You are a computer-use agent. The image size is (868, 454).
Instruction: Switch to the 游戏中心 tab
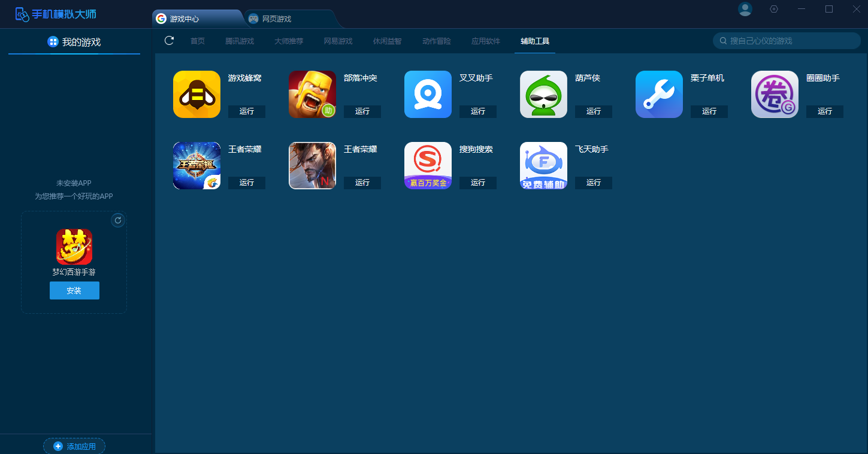(198, 19)
